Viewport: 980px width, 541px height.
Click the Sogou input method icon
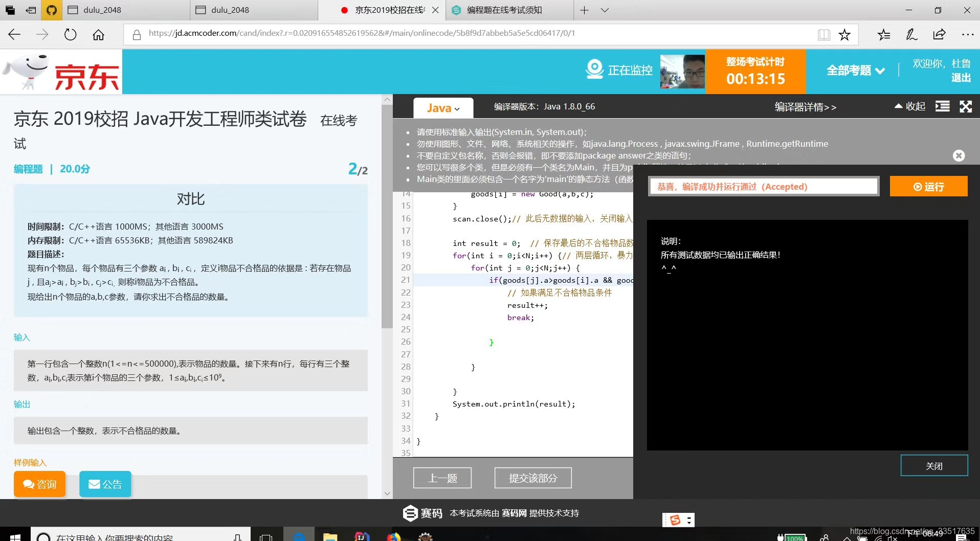[675, 520]
